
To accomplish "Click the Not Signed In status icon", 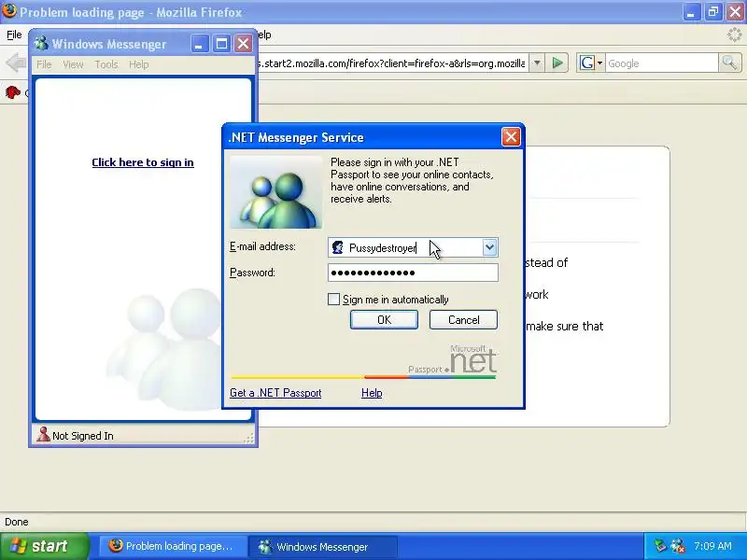I will point(43,434).
